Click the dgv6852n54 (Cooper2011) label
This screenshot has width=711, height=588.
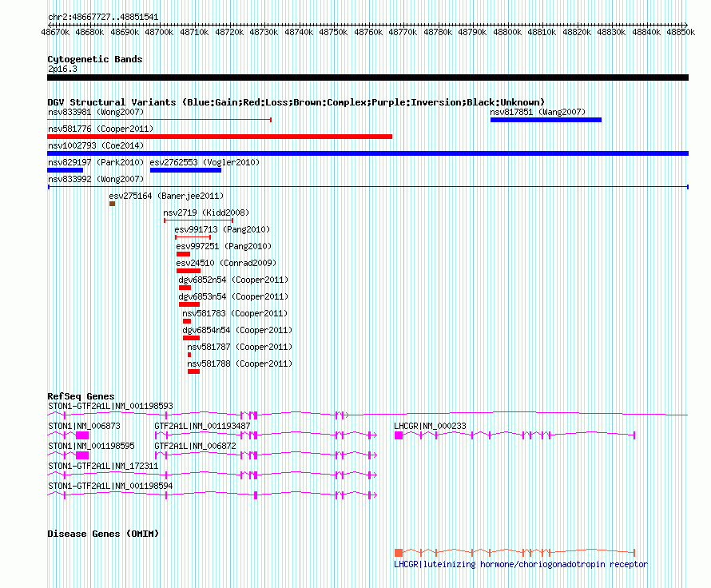tap(233, 280)
